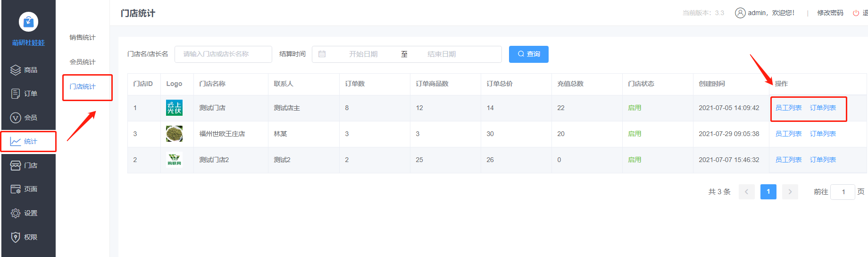The image size is (868, 257).
Task: Click the 充值总数 column header
Action: click(x=570, y=84)
